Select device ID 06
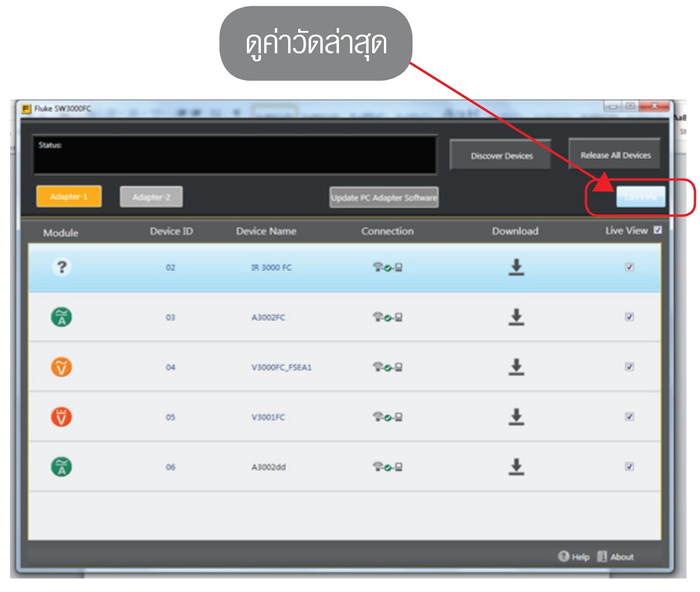This screenshot has height=592, width=700. [x=170, y=467]
